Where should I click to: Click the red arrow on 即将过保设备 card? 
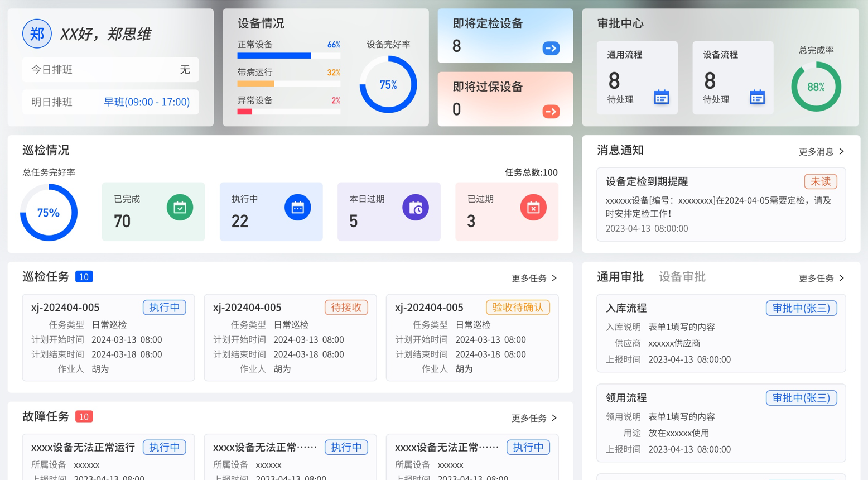click(x=551, y=112)
